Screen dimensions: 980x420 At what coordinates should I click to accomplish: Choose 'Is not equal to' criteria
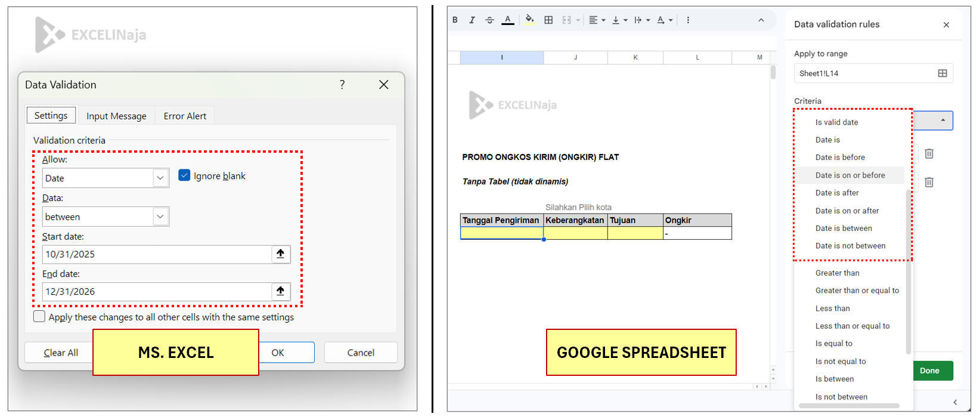[841, 362]
